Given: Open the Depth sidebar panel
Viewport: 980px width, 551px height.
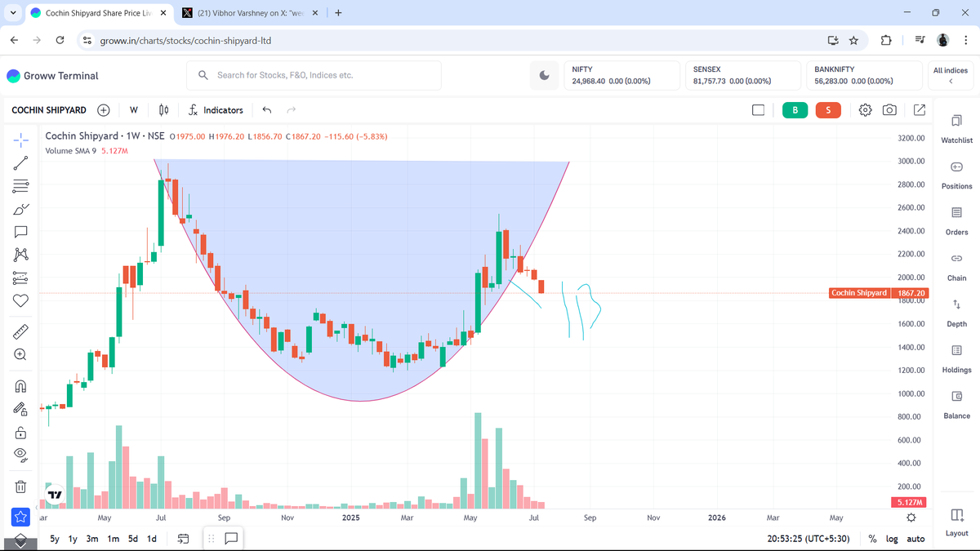Looking at the screenshot, I should [x=956, y=313].
